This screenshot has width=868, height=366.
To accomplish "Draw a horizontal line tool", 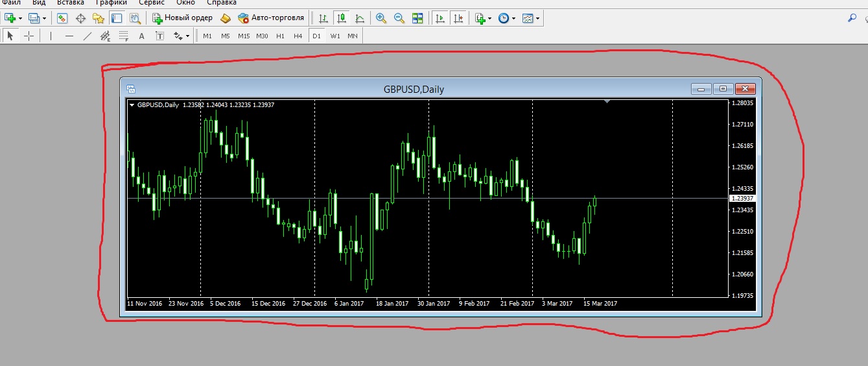I will pyautogui.click(x=69, y=36).
